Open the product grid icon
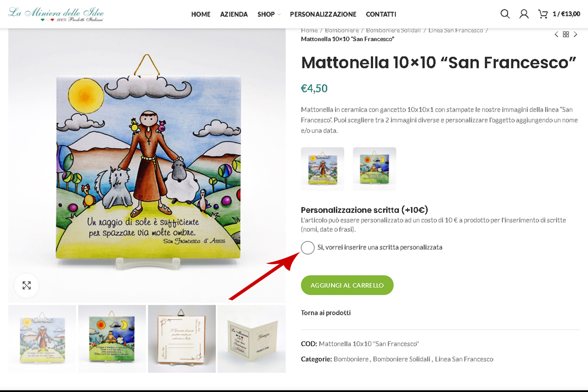This screenshot has height=392, width=588. pyautogui.click(x=566, y=34)
